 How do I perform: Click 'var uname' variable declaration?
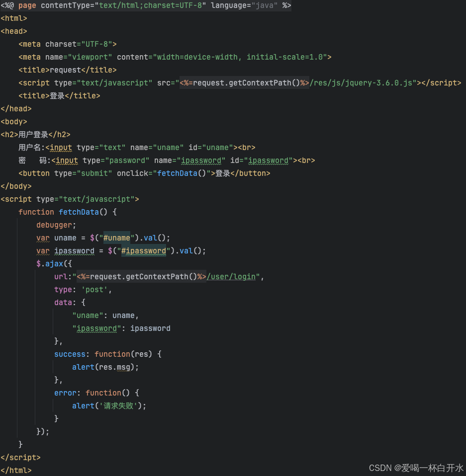(56, 238)
